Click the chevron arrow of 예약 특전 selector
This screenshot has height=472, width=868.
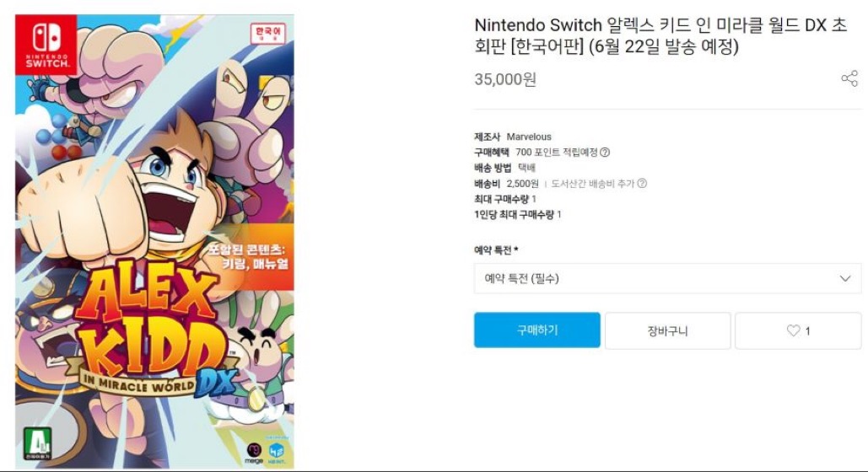click(845, 279)
